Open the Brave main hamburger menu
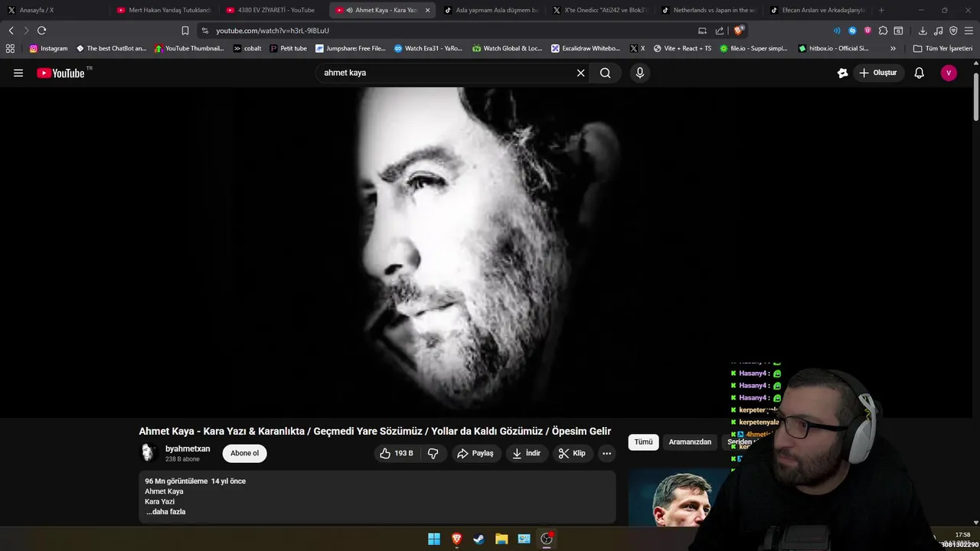980x551 pixels. 969,31
